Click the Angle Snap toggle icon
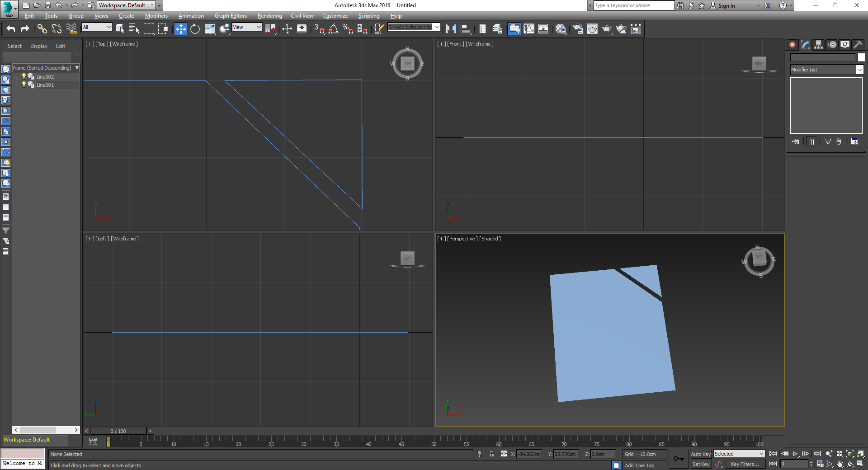 [x=334, y=29]
